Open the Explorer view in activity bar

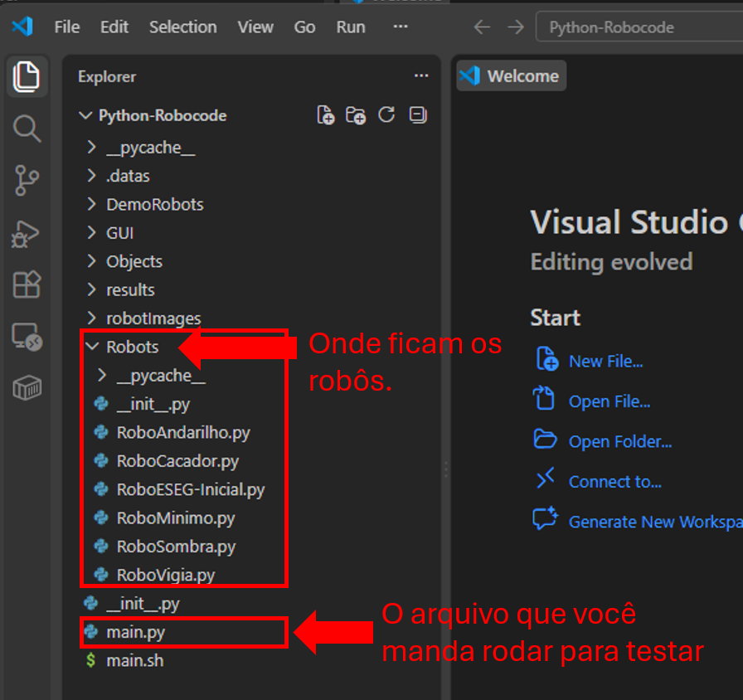(26, 76)
